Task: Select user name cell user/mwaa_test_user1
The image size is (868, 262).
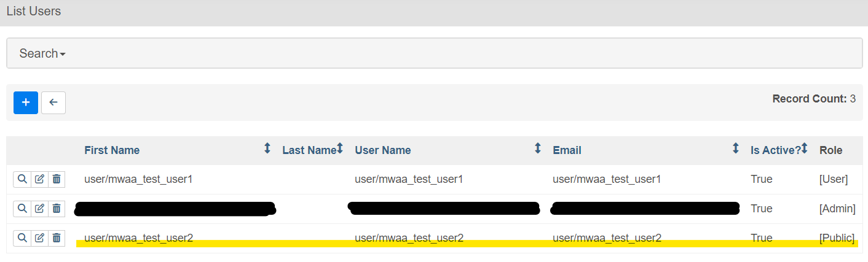Action: click(409, 180)
